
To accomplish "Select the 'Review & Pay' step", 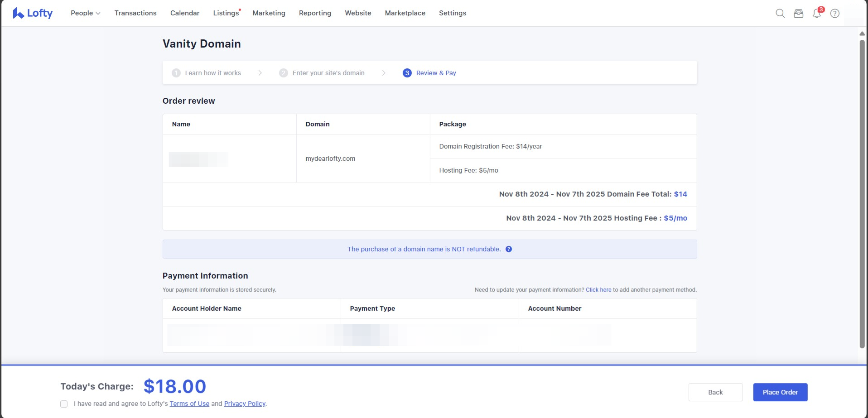I will tap(435, 73).
